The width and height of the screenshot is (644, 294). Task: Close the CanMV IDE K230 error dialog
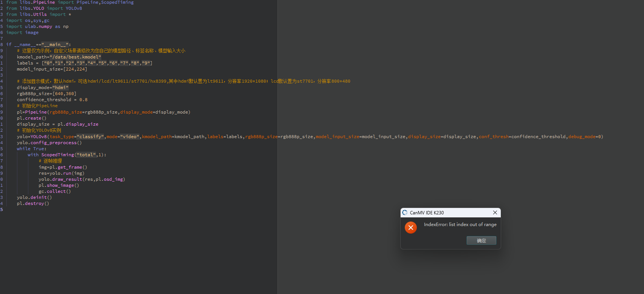(495, 212)
